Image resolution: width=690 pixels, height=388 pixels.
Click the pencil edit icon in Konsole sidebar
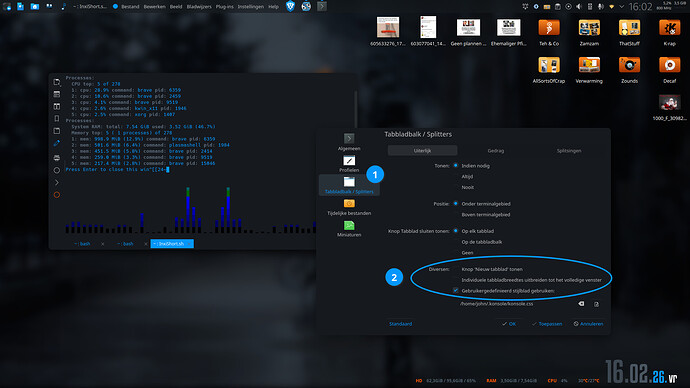(57, 143)
